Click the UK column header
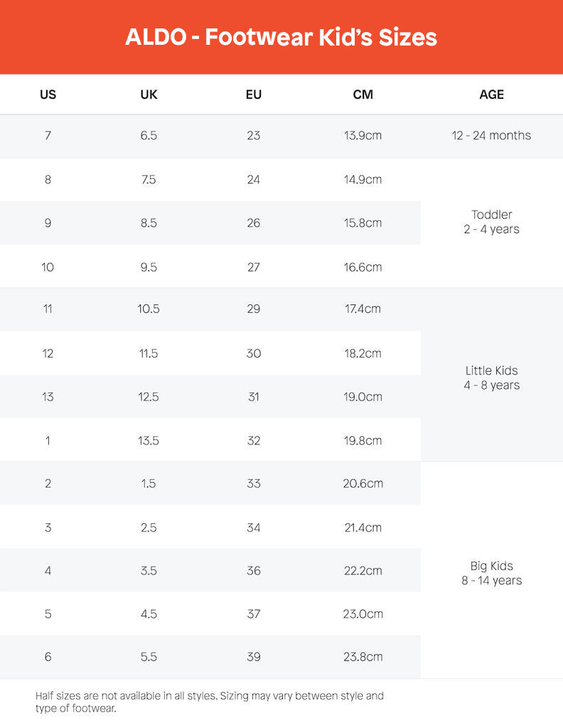Image resolution: width=563 pixels, height=728 pixels. 149,95
